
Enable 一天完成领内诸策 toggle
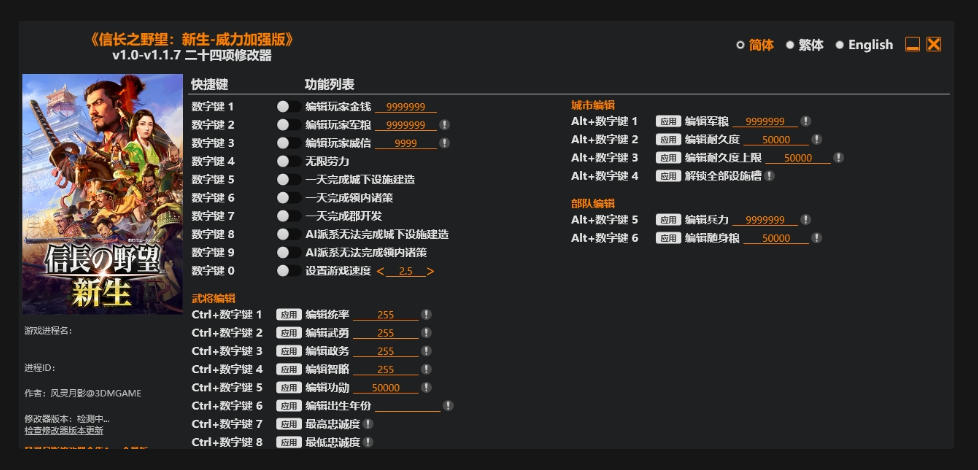[x=289, y=198]
